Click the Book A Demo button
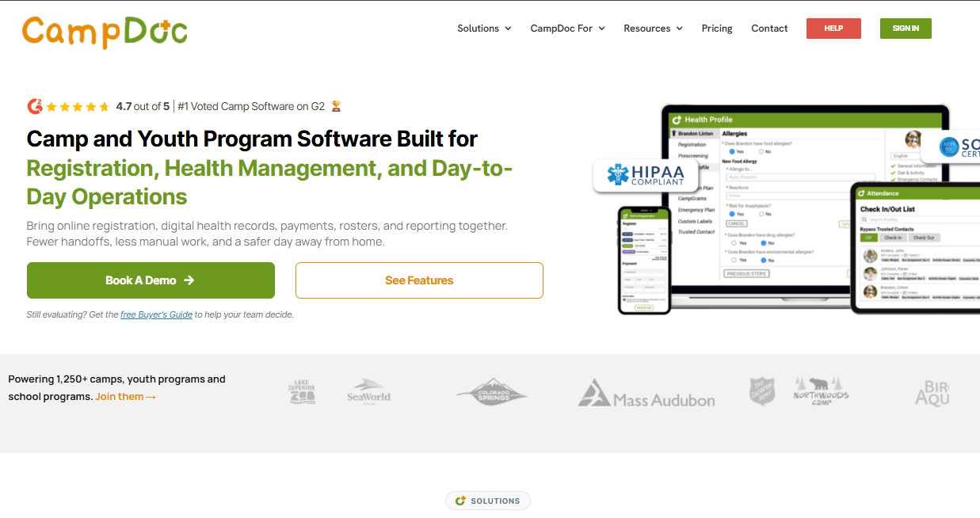The width and height of the screenshot is (980, 518). coord(151,280)
